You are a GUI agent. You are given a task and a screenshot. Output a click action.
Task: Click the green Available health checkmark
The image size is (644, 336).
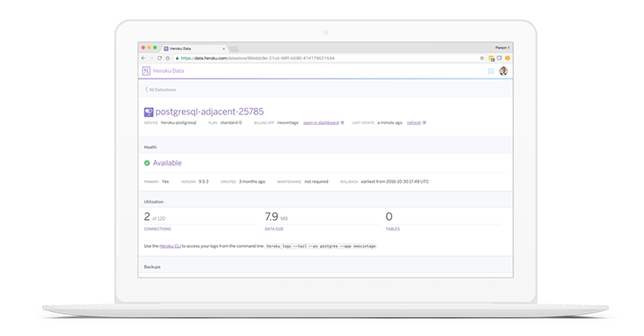pyautogui.click(x=147, y=163)
